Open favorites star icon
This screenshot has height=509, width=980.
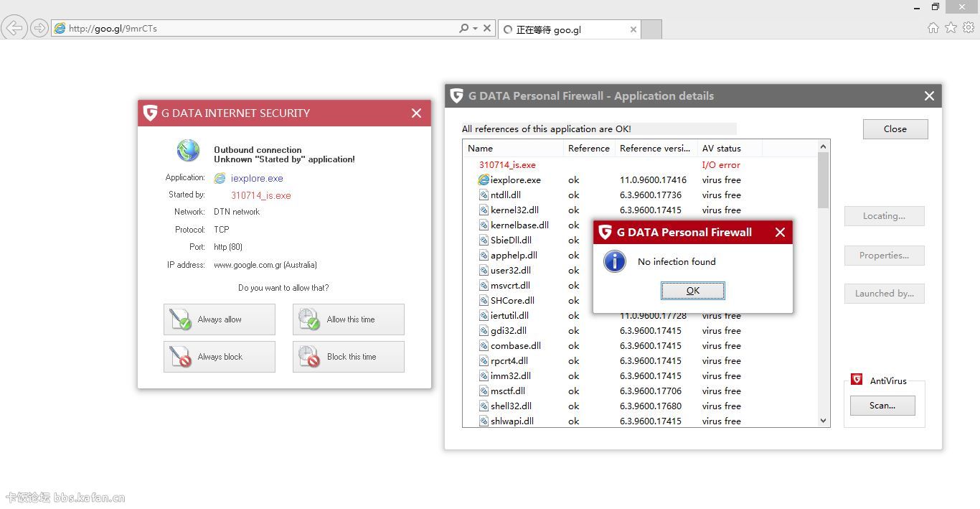951,27
